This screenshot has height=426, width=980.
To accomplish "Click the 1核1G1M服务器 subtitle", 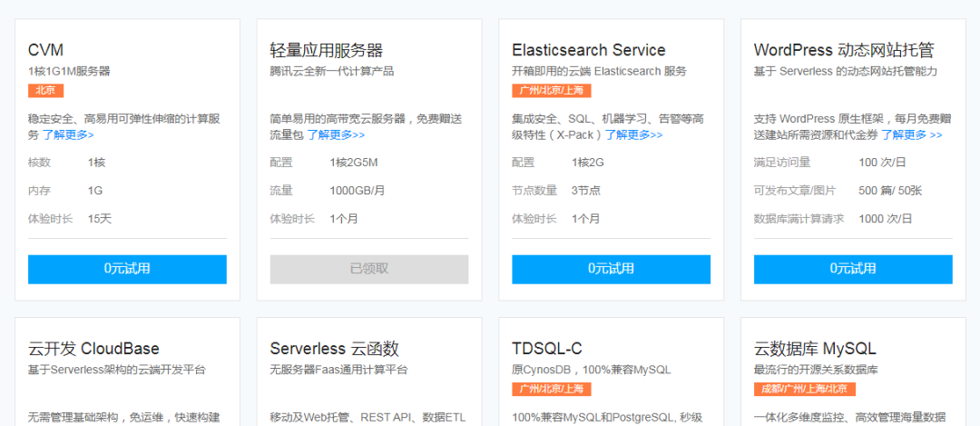I will [69, 72].
